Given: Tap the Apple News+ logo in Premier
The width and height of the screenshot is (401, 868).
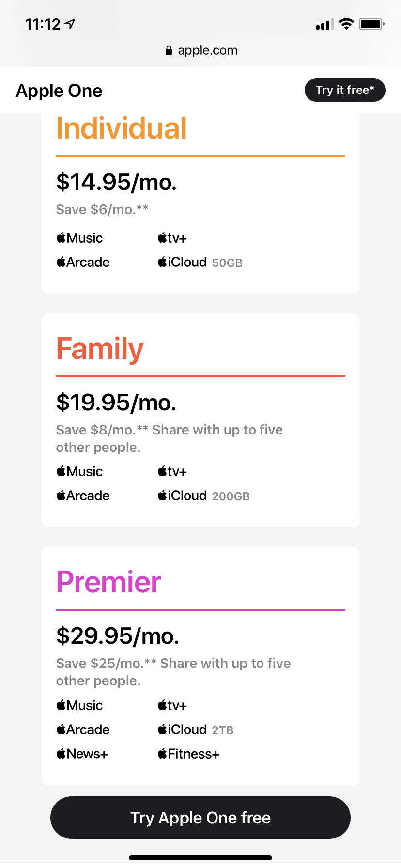Looking at the screenshot, I should click(x=82, y=754).
